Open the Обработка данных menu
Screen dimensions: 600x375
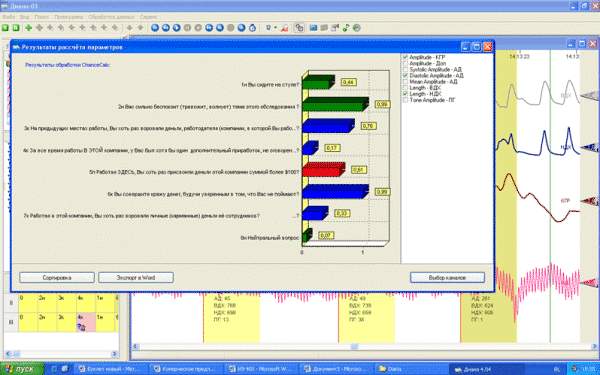point(111,17)
